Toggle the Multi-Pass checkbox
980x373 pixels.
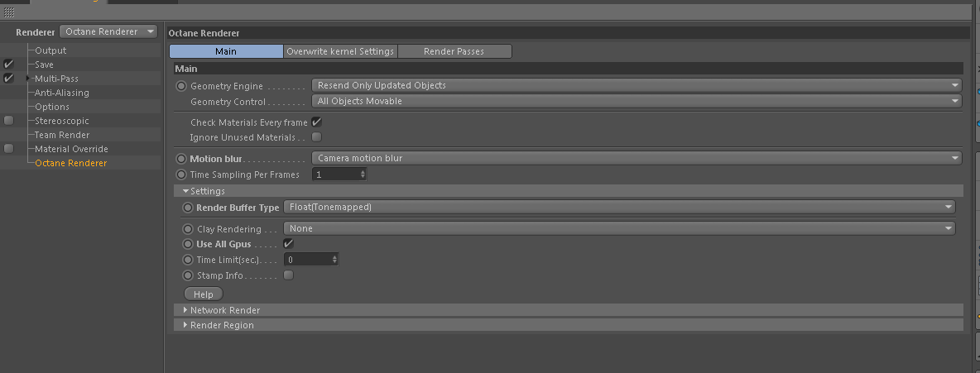tap(9, 78)
